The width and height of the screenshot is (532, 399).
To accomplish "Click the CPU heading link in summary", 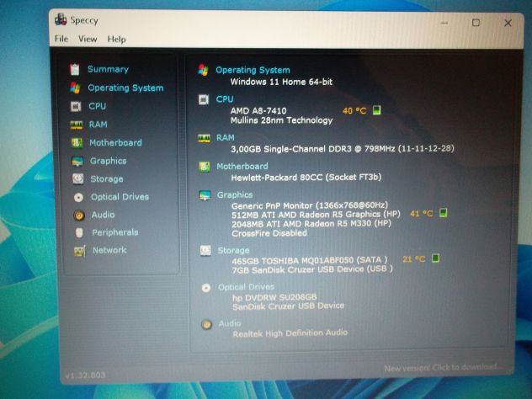I will pos(225,99).
